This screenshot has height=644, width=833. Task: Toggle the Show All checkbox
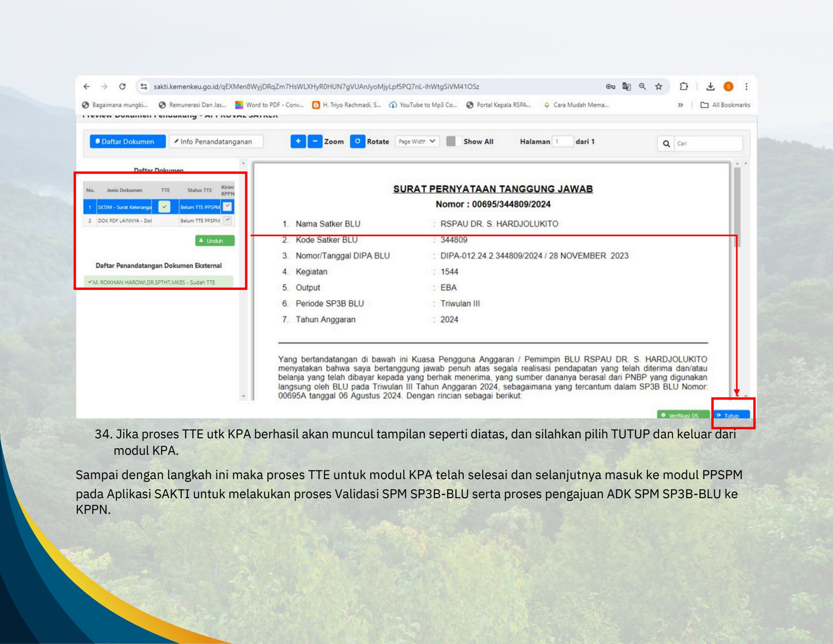point(453,141)
